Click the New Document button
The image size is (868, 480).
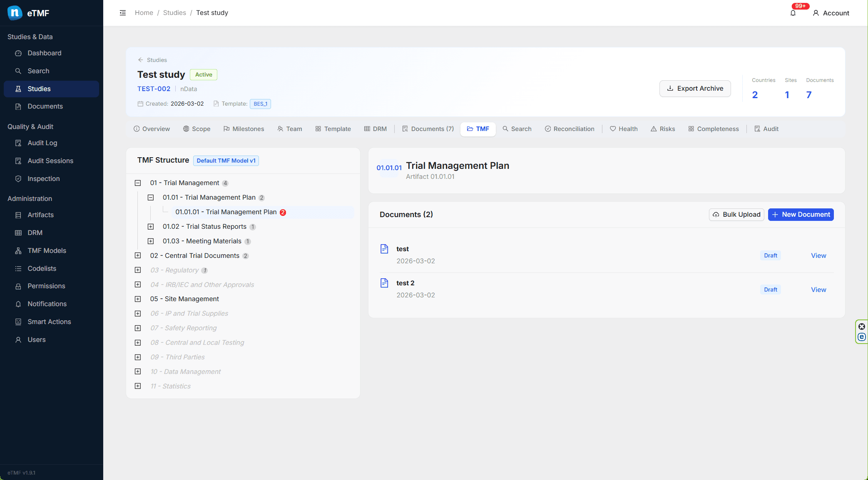pyautogui.click(x=801, y=215)
